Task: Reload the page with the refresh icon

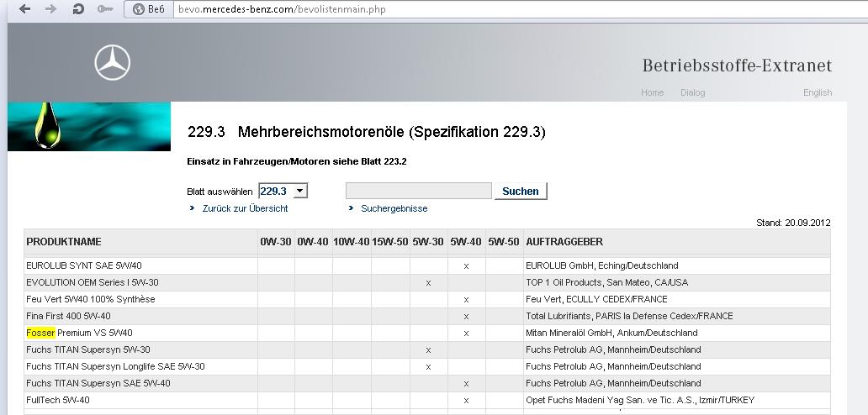Action: (78, 9)
